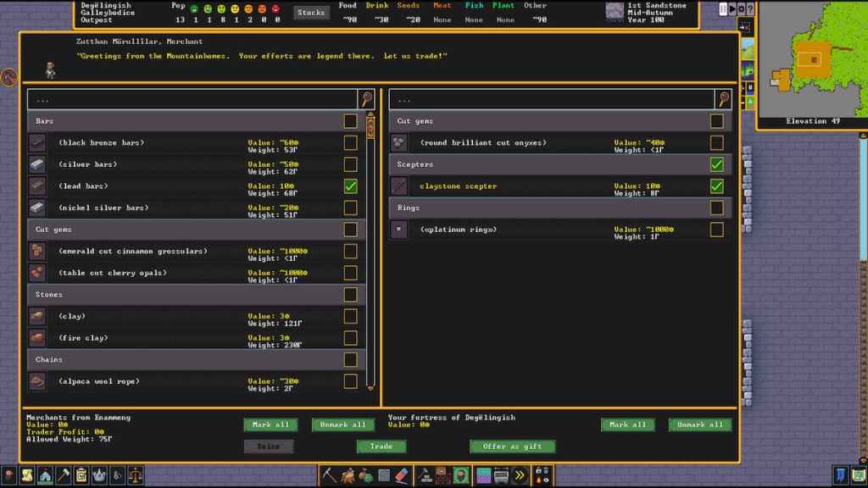Click the merchant list scrollbar thumb

pos(370,129)
